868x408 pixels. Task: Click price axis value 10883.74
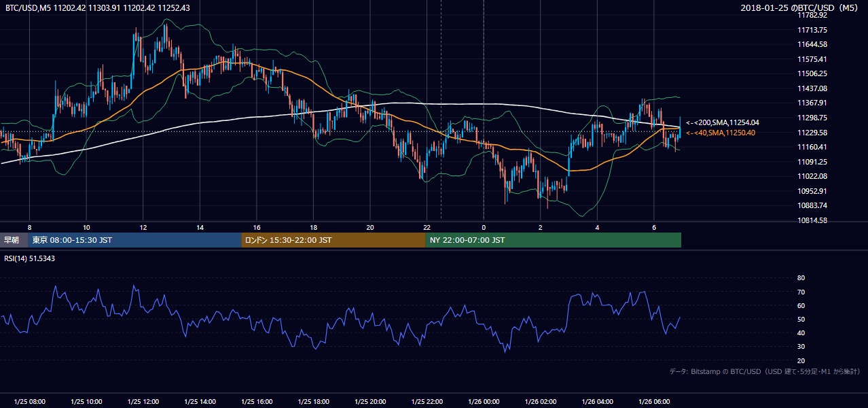coord(812,205)
